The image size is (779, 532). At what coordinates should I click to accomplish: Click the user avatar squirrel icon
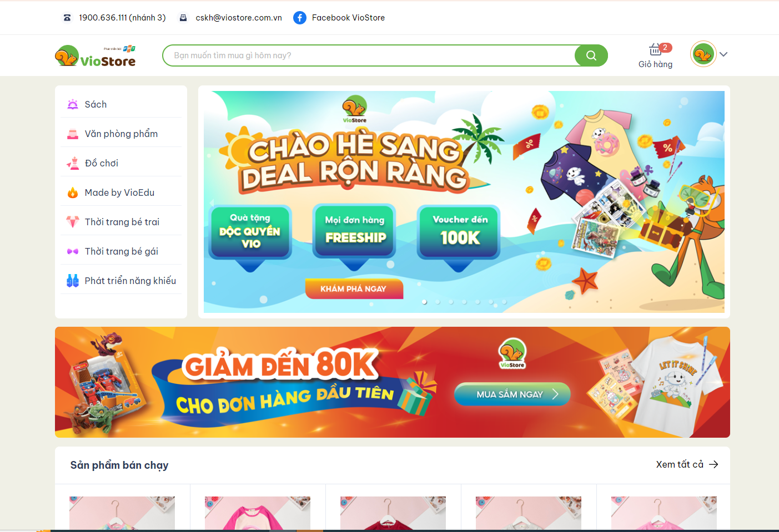[703, 54]
